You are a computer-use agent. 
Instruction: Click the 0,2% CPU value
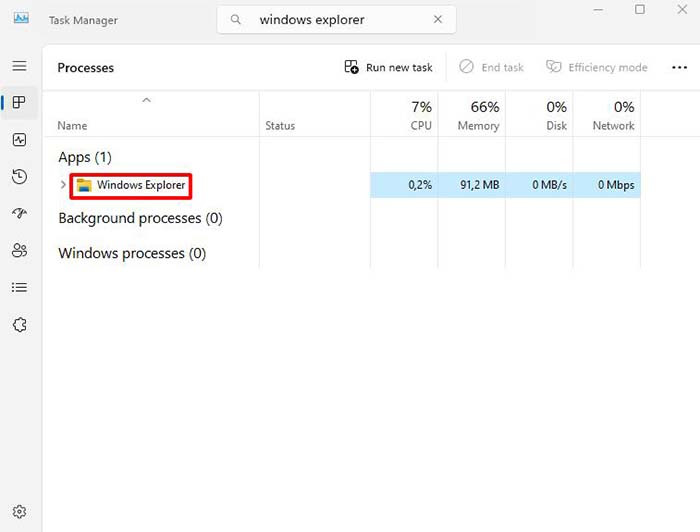420,185
